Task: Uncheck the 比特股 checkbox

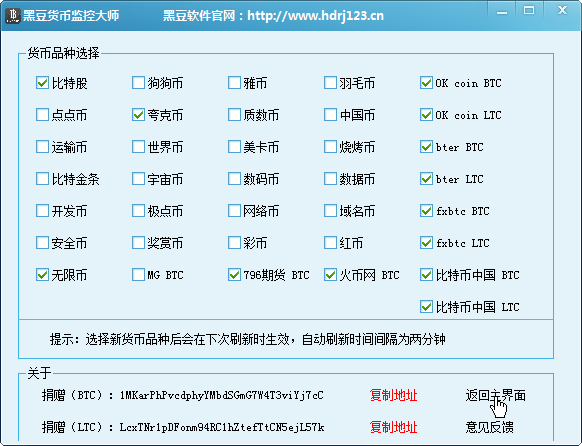Action: click(x=42, y=83)
